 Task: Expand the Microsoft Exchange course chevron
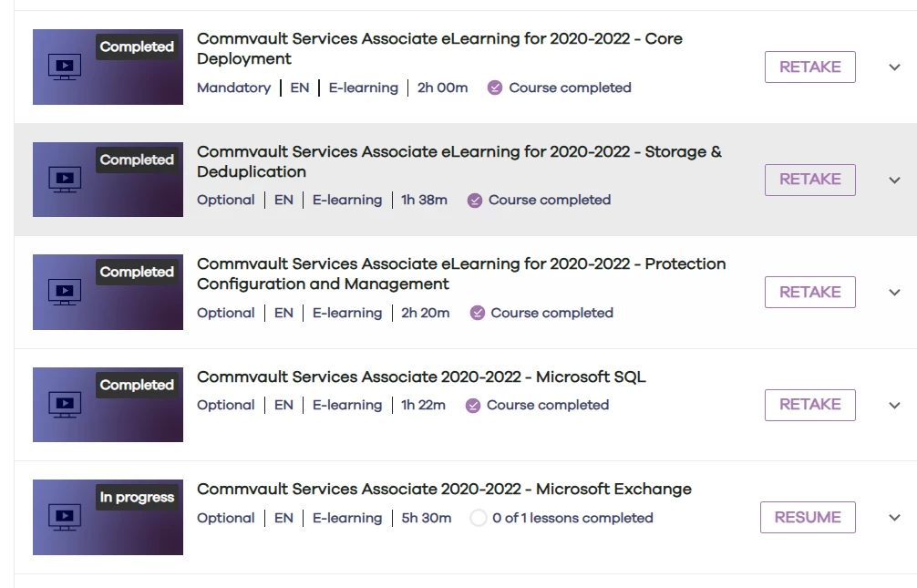(x=894, y=518)
